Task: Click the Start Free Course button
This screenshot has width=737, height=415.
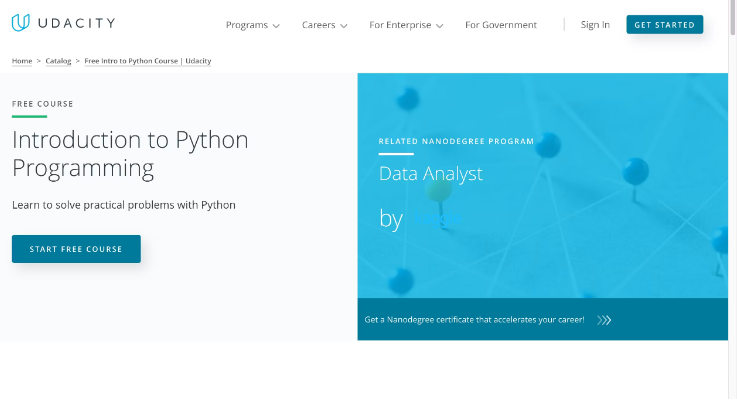Action: coord(76,249)
